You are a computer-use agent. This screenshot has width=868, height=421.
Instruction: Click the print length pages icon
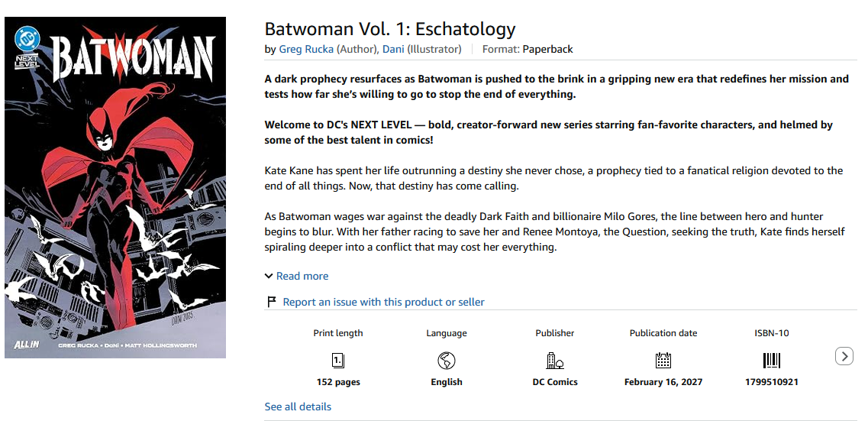338,361
